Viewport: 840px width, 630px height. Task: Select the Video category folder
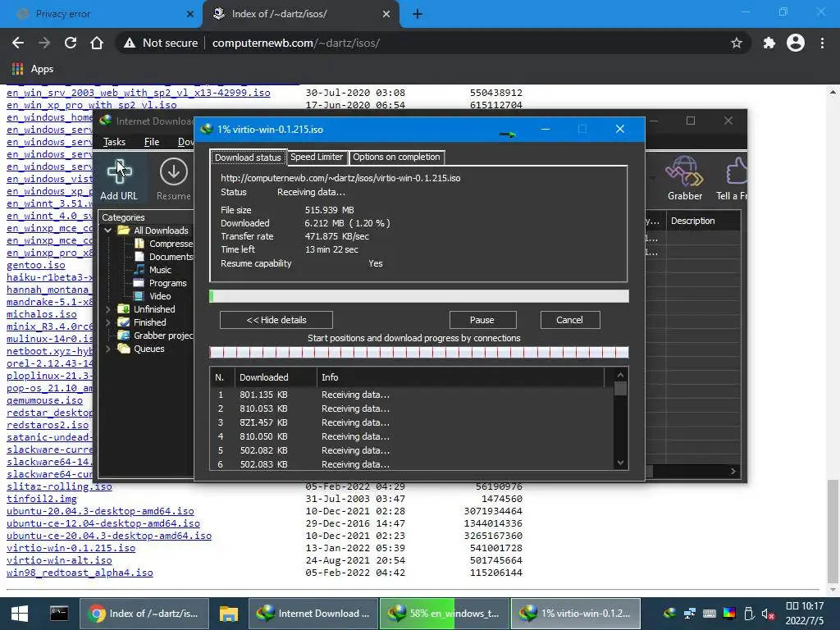pyautogui.click(x=153, y=296)
